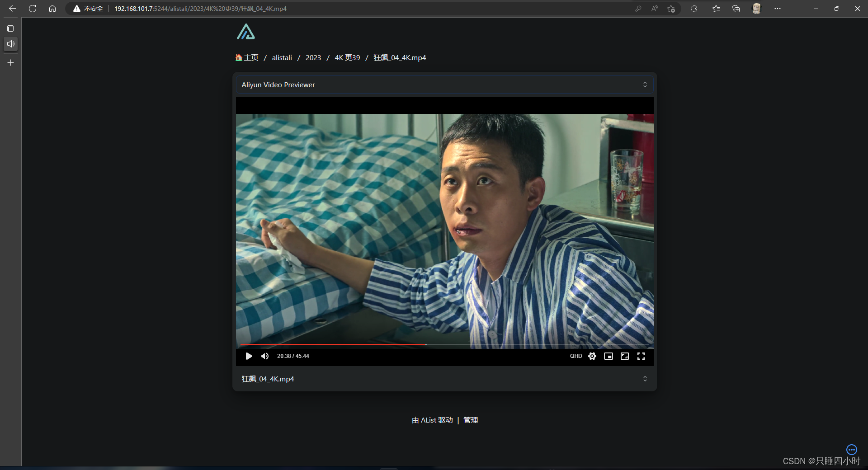Seek on the red video progress bar

[333, 344]
